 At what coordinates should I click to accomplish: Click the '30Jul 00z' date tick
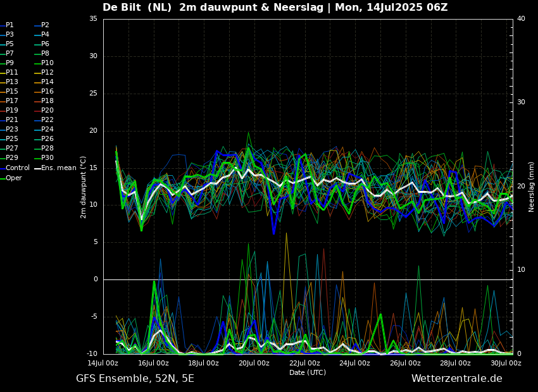pyautogui.click(x=506, y=363)
